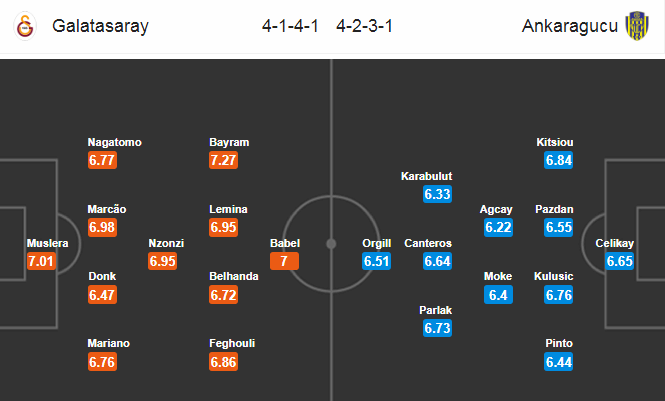Click Karabulut's 6.33 rating badge

(437, 194)
